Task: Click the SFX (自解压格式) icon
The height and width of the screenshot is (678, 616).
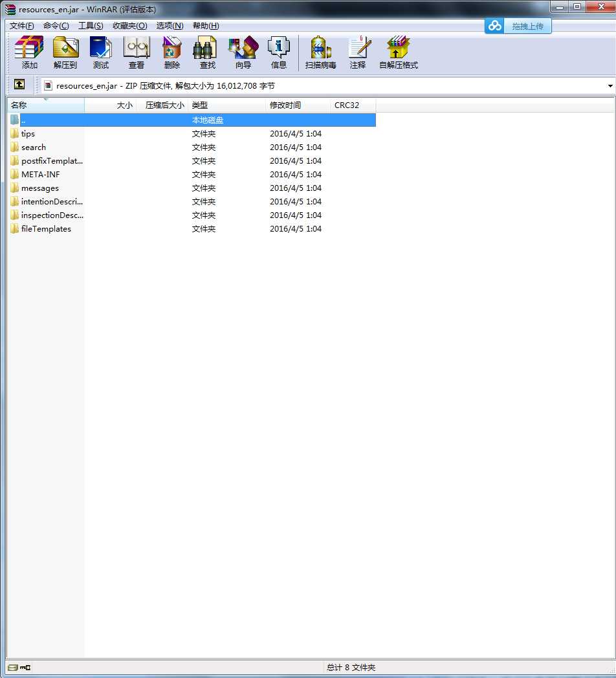Action: pos(399,52)
